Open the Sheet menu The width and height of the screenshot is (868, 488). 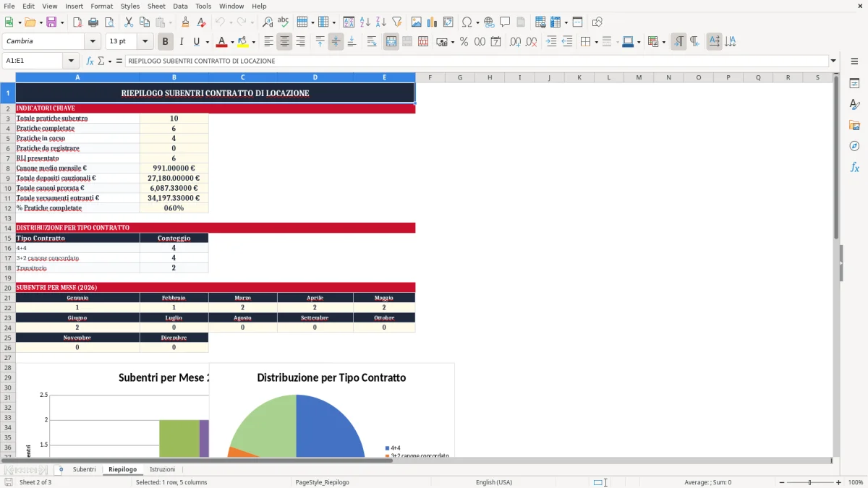(x=156, y=6)
